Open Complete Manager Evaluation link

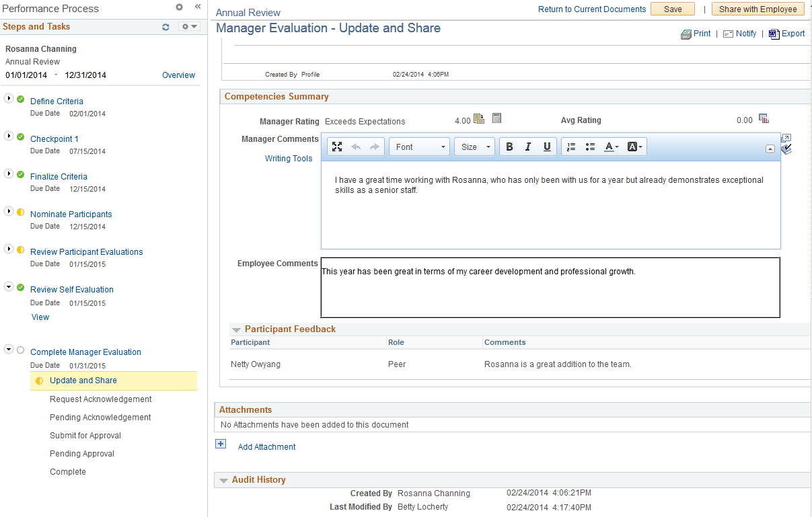(x=86, y=352)
